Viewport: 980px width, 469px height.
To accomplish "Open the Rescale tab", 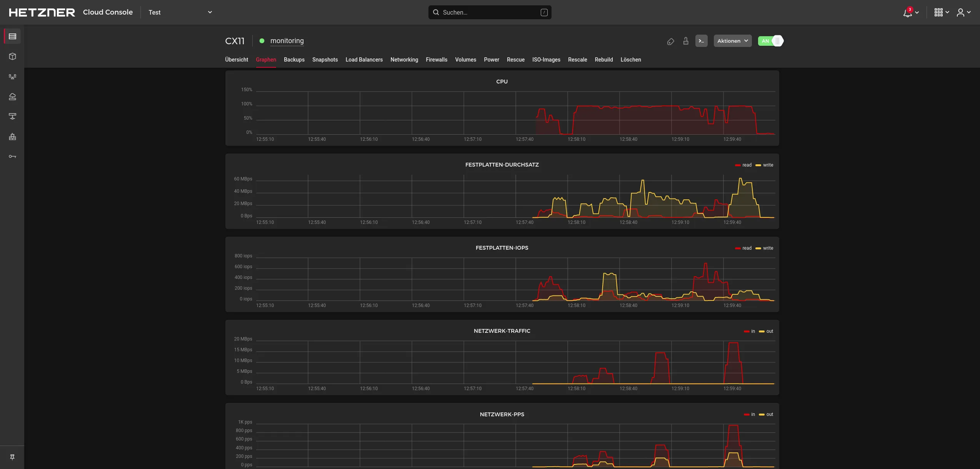I will [577, 60].
